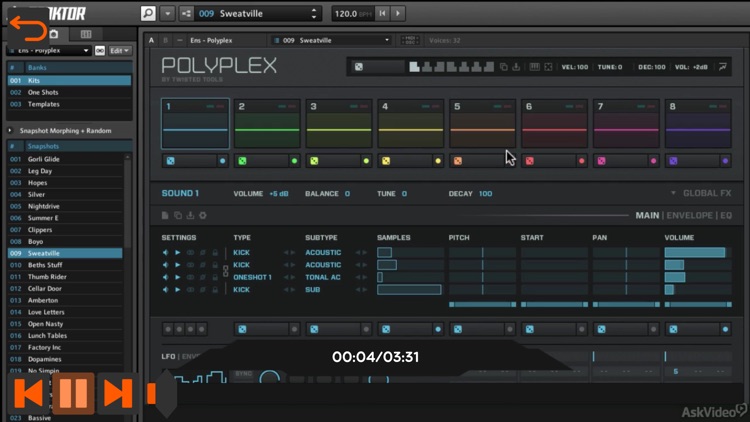This screenshot has width=750, height=422.
Task: Step snapshot with Sweatville up/down arrows
Action: coord(314,13)
